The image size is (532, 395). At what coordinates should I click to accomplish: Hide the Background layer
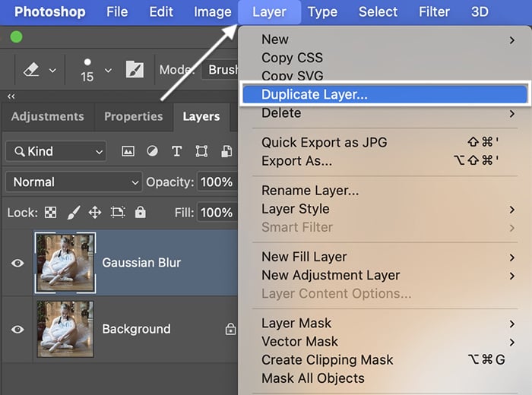click(17, 329)
